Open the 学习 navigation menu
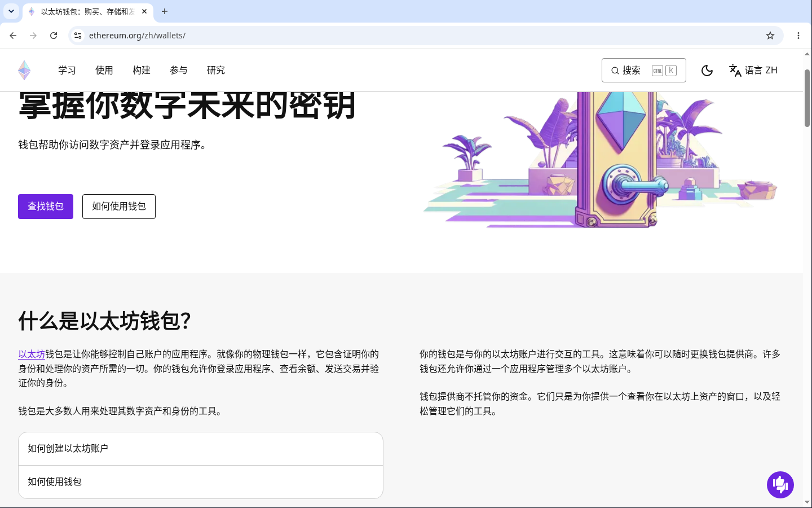Screen dimensions: 812x508 coord(67,71)
